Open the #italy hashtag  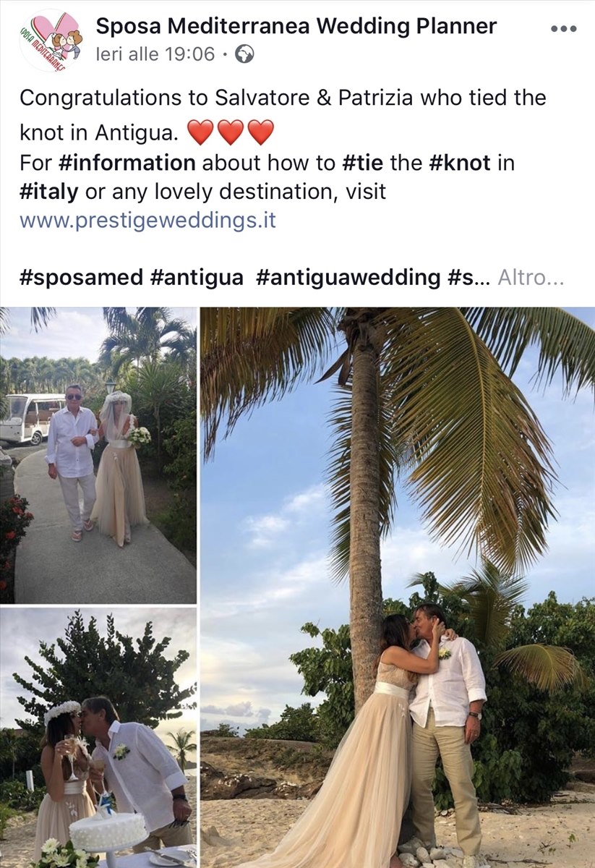(50, 192)
